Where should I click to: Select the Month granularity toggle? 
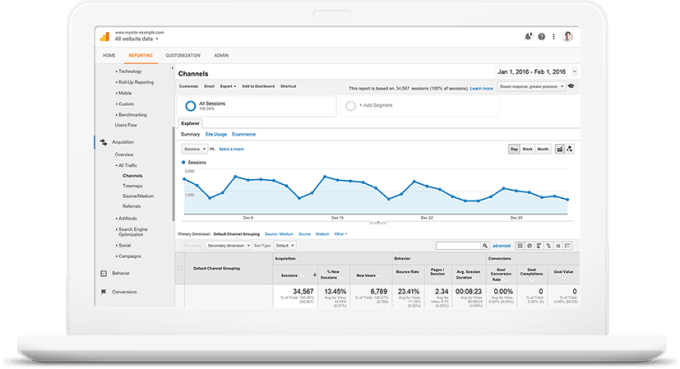click(543, 149)
